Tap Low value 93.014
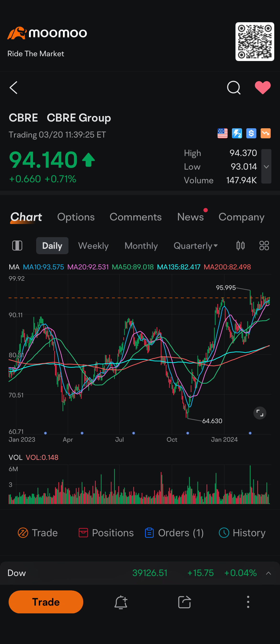 click(244, 167)
